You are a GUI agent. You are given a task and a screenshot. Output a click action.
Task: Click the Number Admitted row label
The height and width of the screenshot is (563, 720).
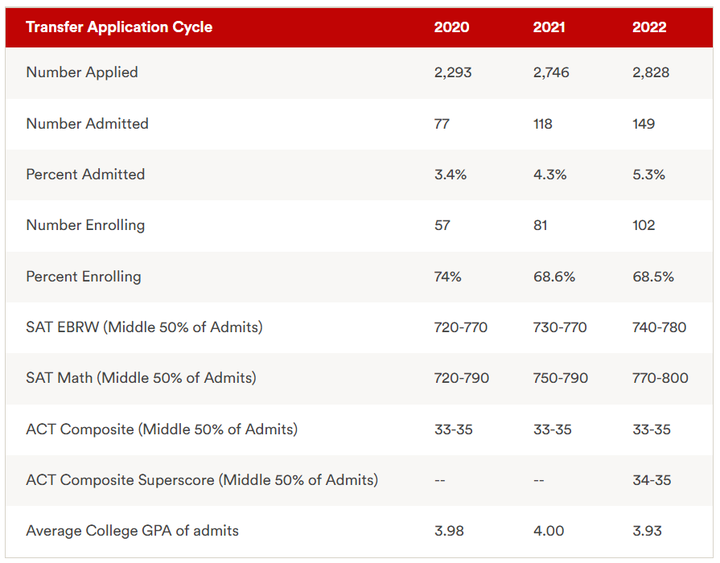[x=87, y=124]
